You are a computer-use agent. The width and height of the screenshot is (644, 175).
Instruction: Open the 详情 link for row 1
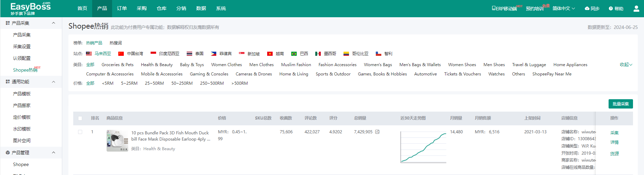click(x=614, y=142)
